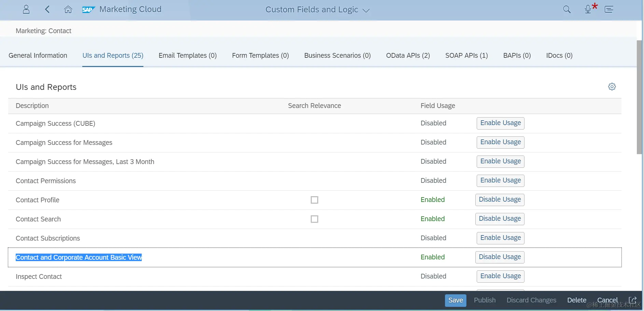644x311 pixels.
Task: Click Enabled status of Contact Profile
Action: [x=433, y=200]
